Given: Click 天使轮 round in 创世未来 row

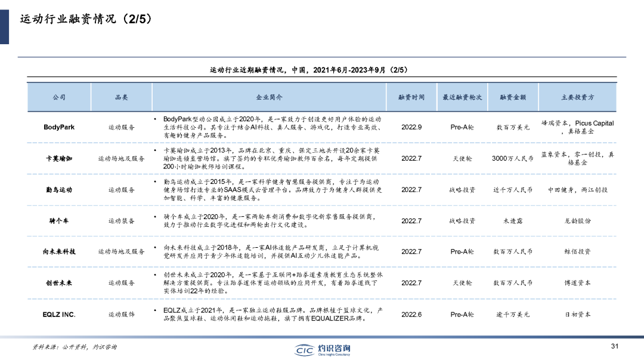Looking at the screenshot, I should 462,283.
